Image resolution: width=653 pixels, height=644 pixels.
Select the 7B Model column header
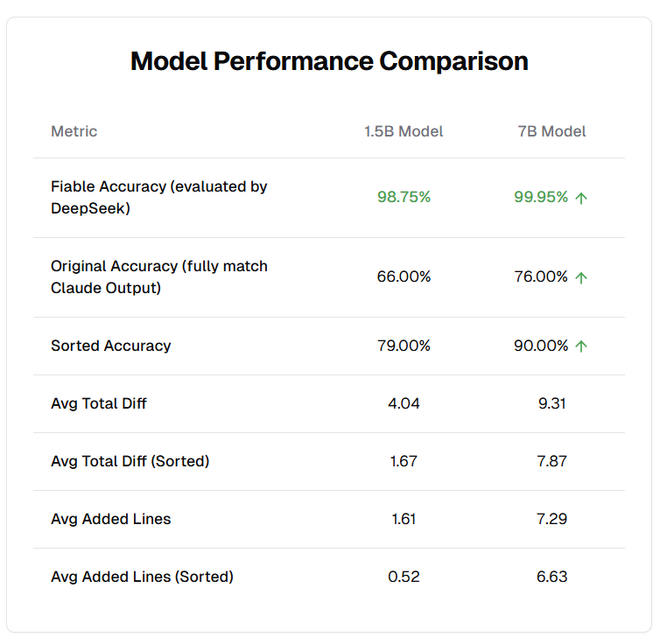click(x=551, y=131)
